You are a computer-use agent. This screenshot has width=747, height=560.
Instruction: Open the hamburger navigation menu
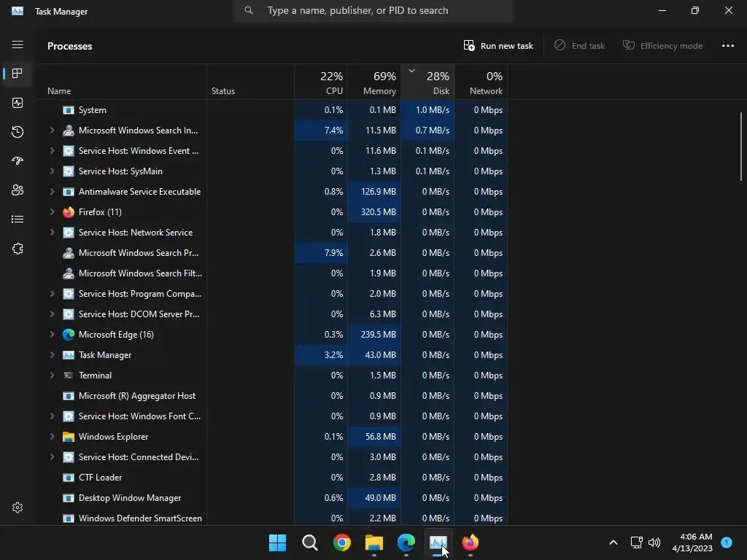tap(18, 44)
